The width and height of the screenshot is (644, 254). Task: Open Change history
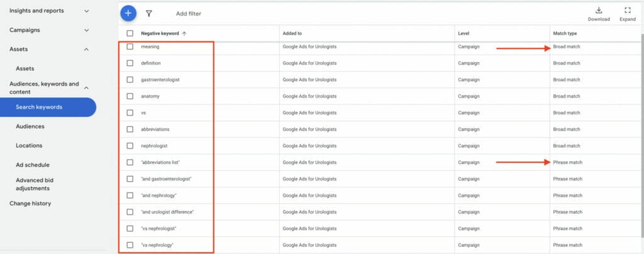tap(30, 204)
